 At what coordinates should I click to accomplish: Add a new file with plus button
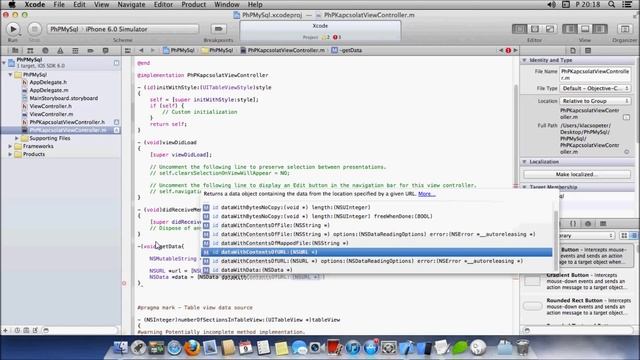click(x=5, y=330)
